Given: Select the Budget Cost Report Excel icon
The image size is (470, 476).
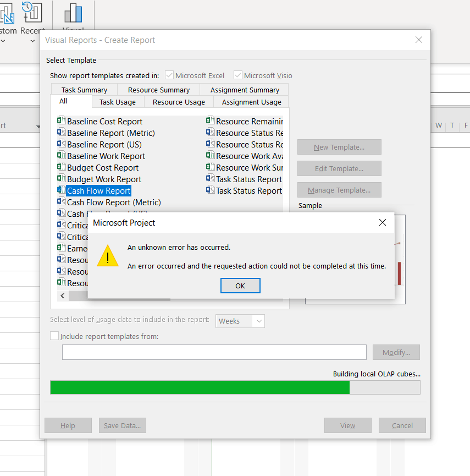Looking at the screenshot, I should [62, 167].
